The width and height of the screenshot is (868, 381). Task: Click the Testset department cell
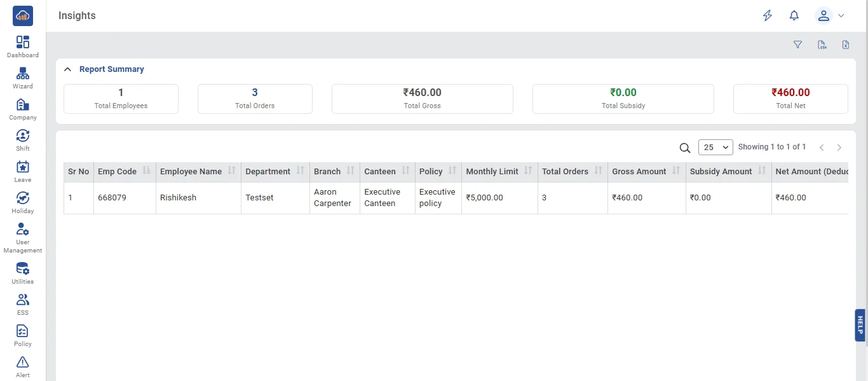click(x=275, y=198)
